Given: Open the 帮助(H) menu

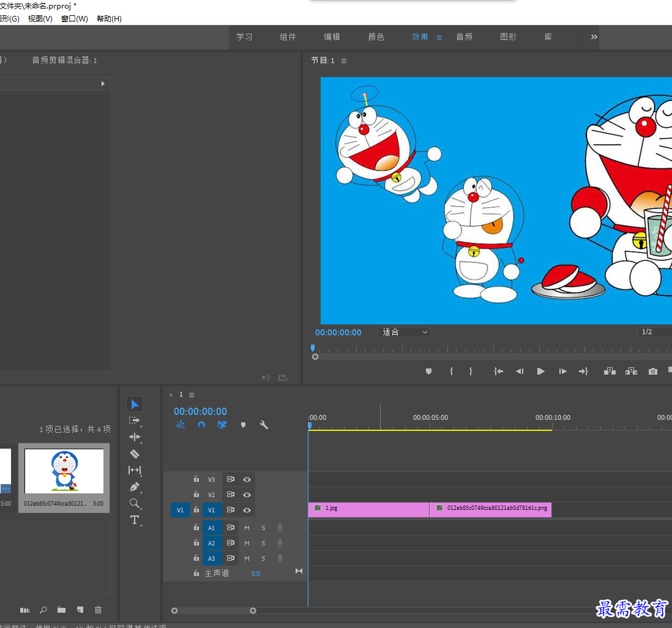Looking at the screenshot, I should coord(109,19).
